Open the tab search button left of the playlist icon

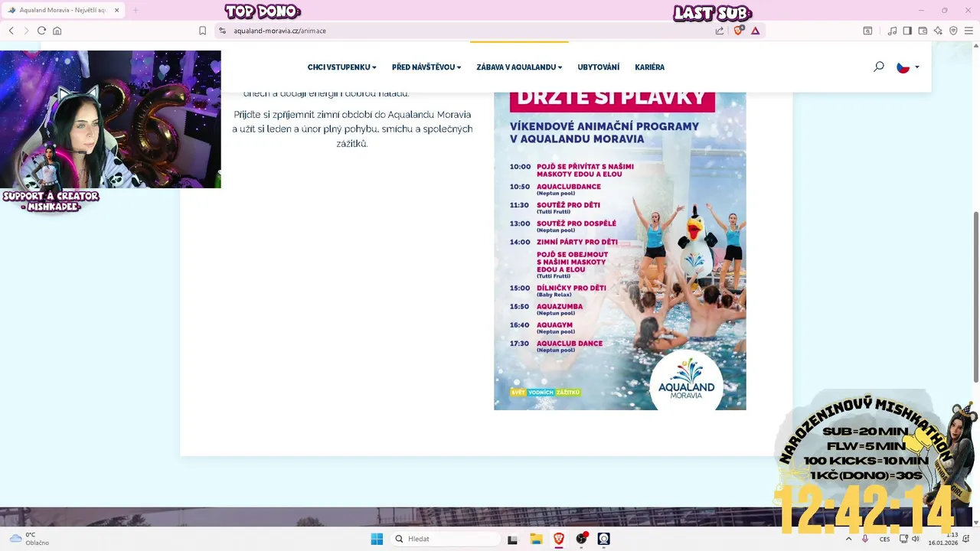[x=867, y=31]
